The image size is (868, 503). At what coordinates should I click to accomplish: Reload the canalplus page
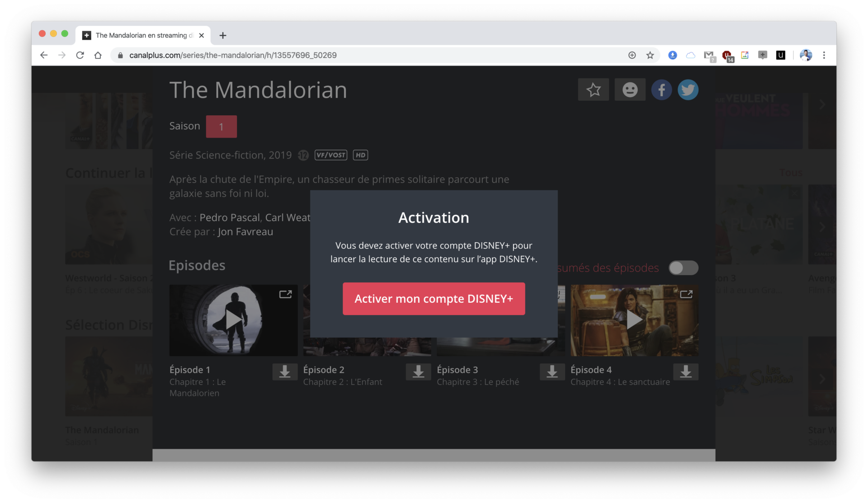(x=80, y=55)
